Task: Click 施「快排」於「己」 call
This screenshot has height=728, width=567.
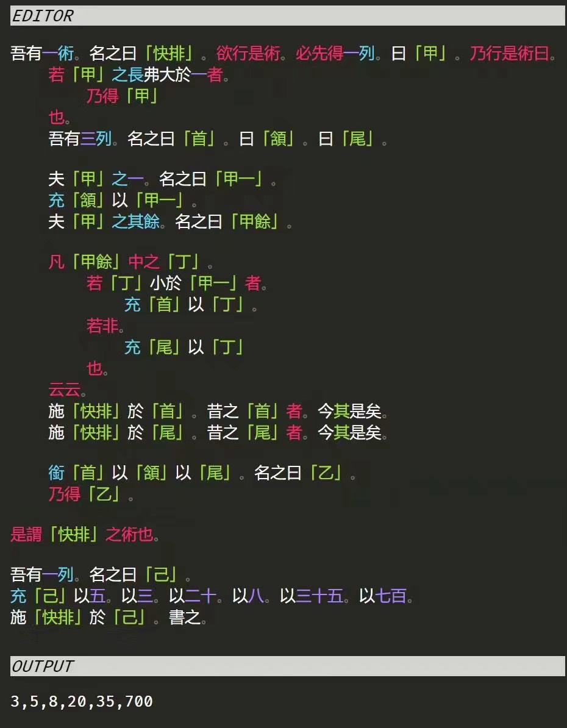Action: [x=78, y=617]
